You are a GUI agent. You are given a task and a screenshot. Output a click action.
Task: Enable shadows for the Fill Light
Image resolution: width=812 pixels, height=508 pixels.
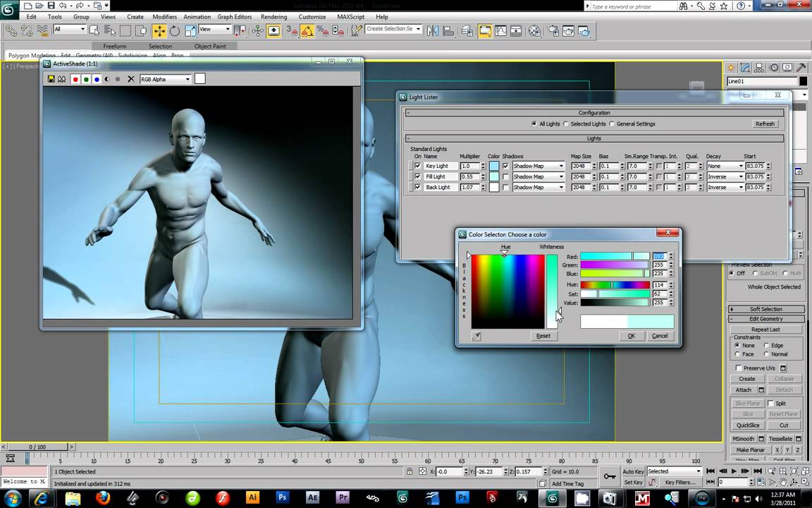[505, 177]
